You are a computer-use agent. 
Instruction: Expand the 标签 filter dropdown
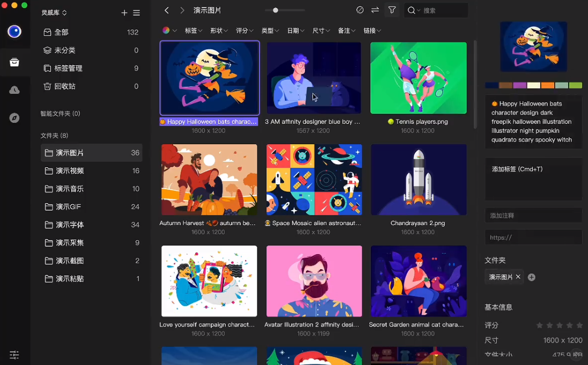pyautogui.click(x=193, y=31)
